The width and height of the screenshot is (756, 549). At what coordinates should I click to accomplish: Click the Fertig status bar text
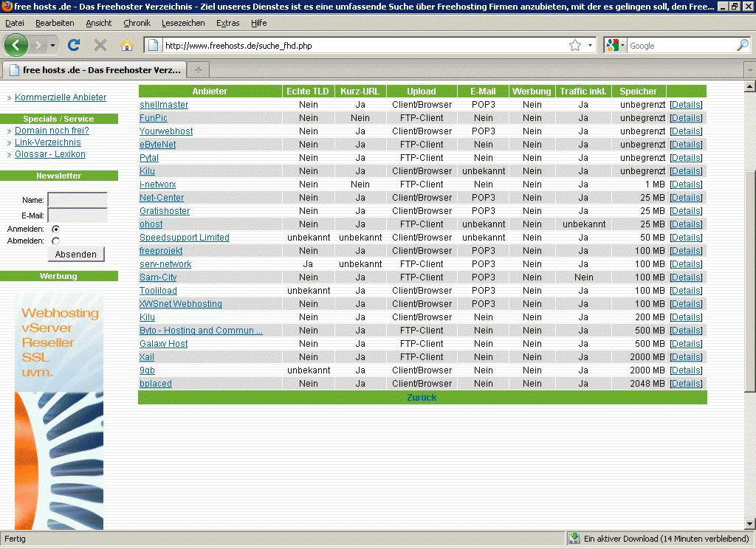click(x=15, y=539)
